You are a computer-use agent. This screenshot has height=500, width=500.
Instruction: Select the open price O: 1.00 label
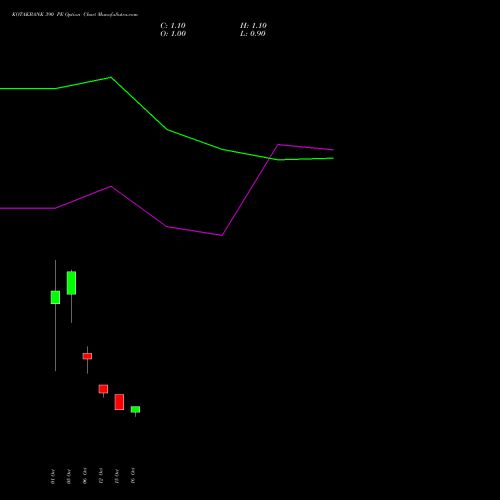click(x=173, y=34)
